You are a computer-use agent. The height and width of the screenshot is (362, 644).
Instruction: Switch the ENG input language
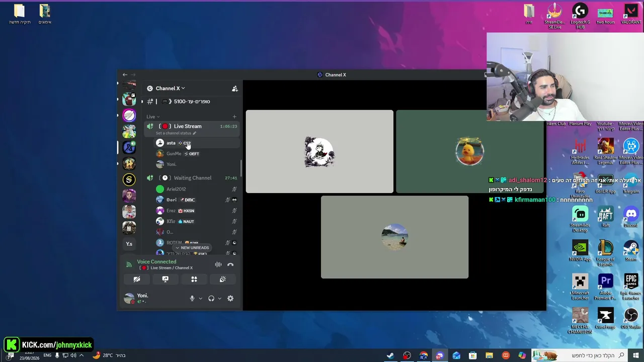[47, 355]
